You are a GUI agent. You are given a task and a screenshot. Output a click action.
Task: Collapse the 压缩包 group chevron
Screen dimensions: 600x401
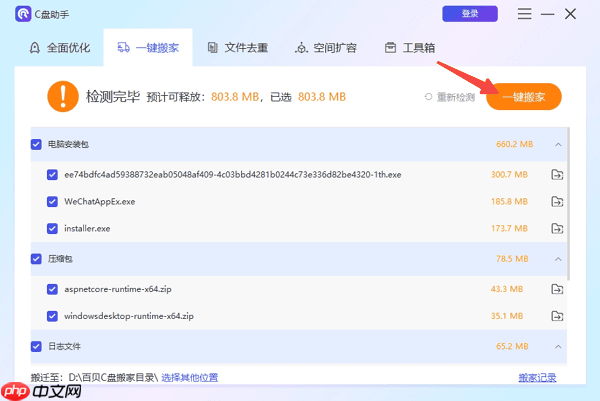[x=558, y=259]
